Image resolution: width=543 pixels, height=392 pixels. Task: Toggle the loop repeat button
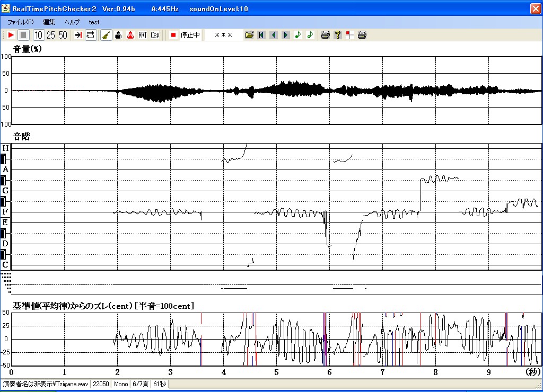(90, 35)
